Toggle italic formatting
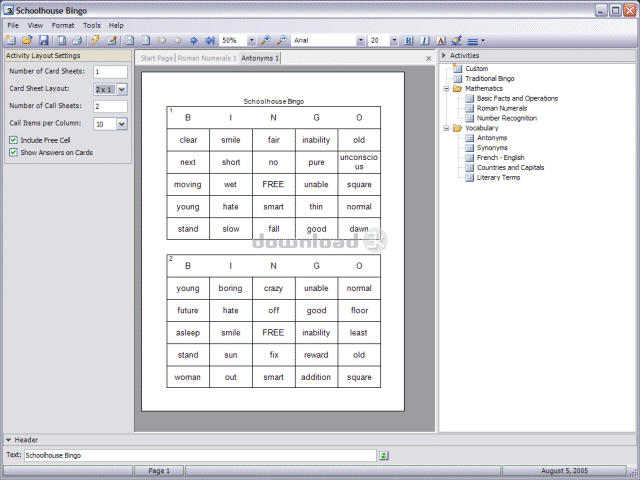 point(424,40)
